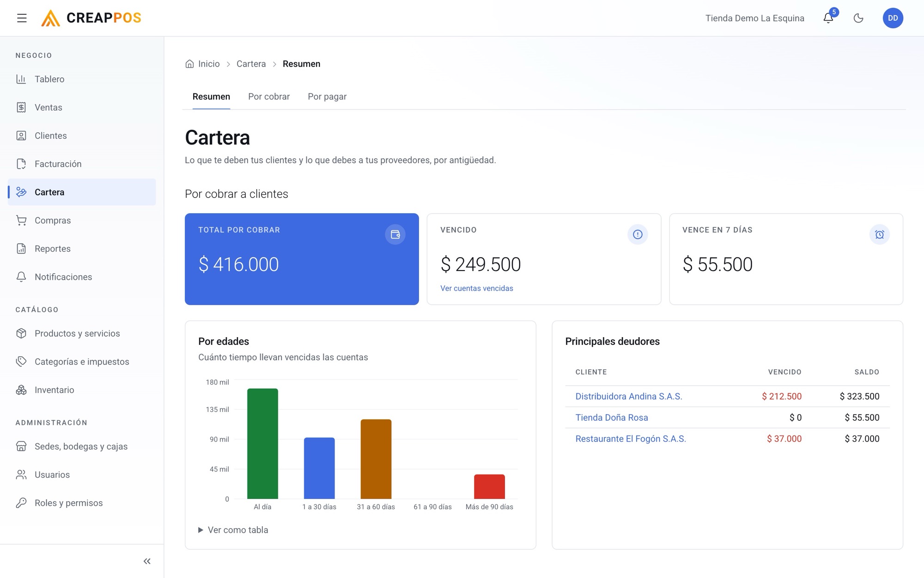The height and width of the screenshot is (578, 924).
Task: Open Reportes in sidebar
Action: point(82,248)
